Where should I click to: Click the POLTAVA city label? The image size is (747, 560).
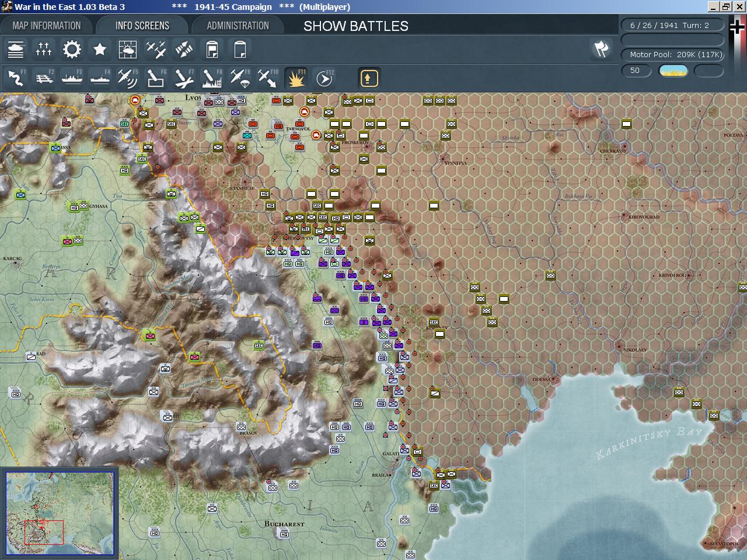click(x=733, y=135)
